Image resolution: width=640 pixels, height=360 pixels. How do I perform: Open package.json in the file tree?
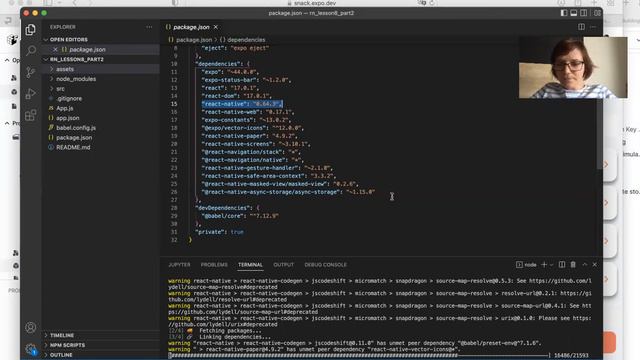pos(74,138)
